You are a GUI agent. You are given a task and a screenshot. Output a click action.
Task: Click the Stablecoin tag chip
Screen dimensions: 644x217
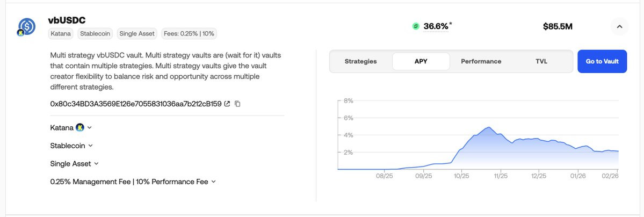pos(95,33)
